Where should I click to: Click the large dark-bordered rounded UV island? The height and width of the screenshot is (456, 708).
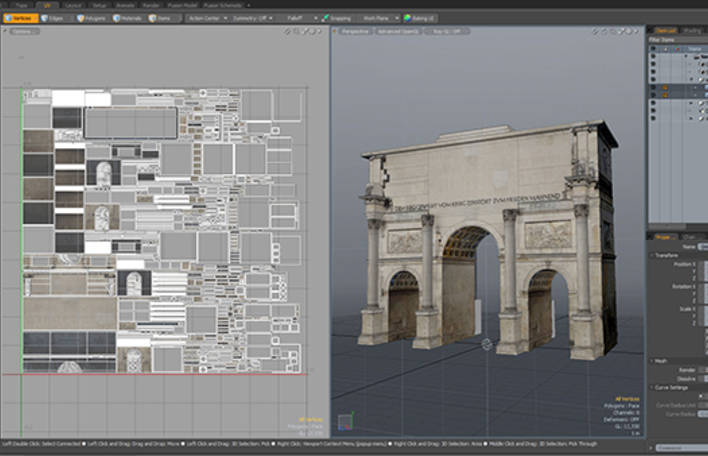131,123
